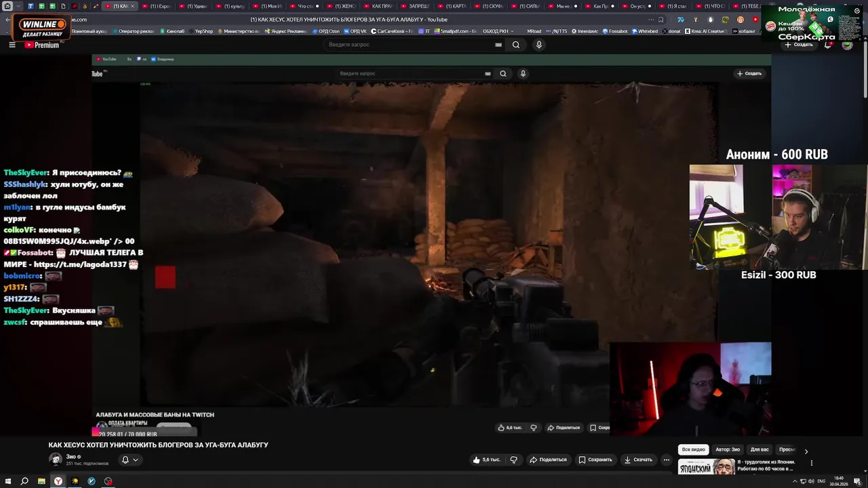The image size is (868, 488).
Task: Switch to the '(1) КАРТА' browser tab
Action: coord(453,6)
